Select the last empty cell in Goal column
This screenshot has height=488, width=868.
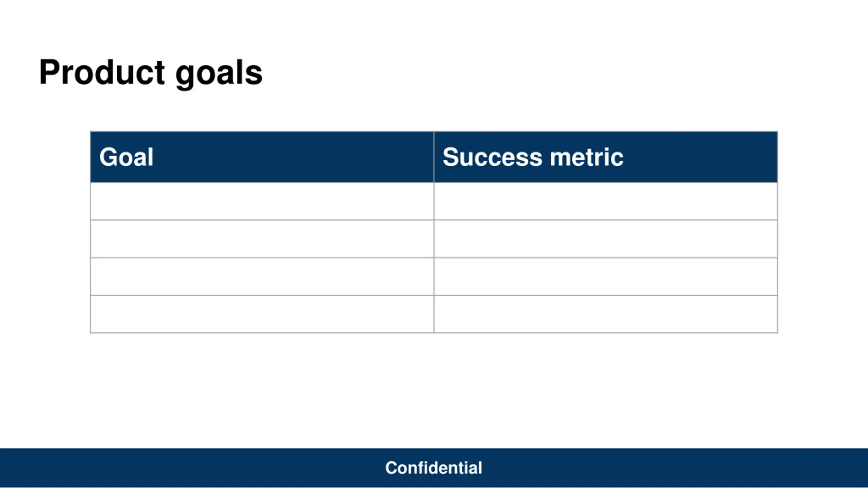click(262, 314)
